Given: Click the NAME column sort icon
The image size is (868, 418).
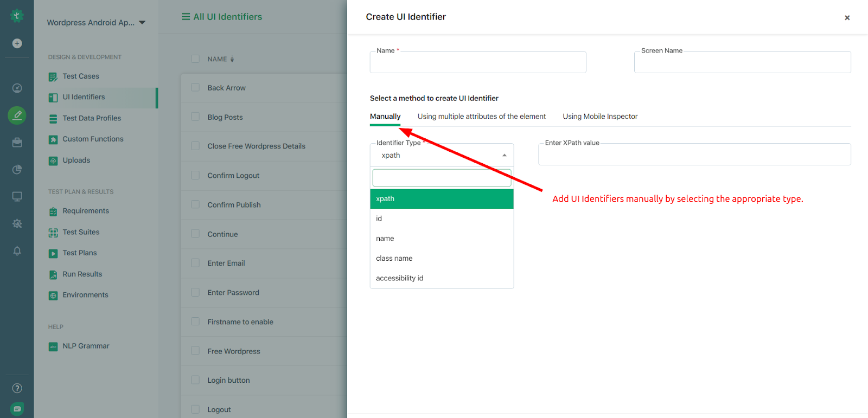Looking at the screenshot, I should coord(232,59).
